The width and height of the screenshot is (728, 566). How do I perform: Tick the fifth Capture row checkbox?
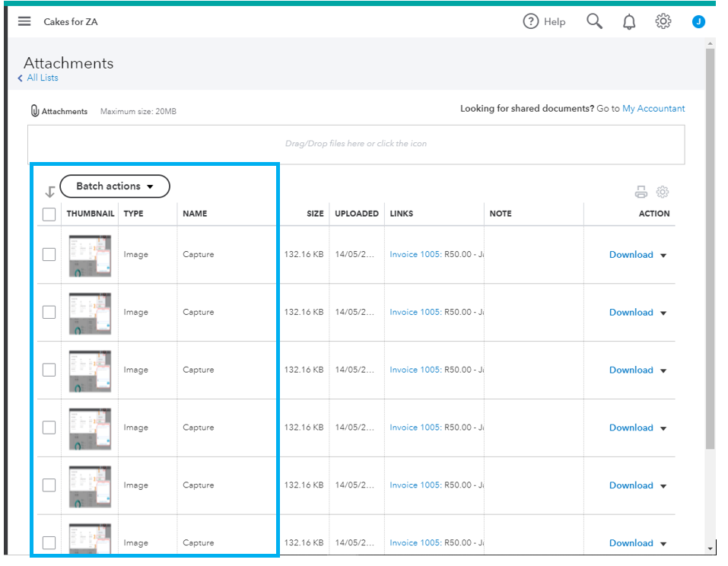[49, 485]
